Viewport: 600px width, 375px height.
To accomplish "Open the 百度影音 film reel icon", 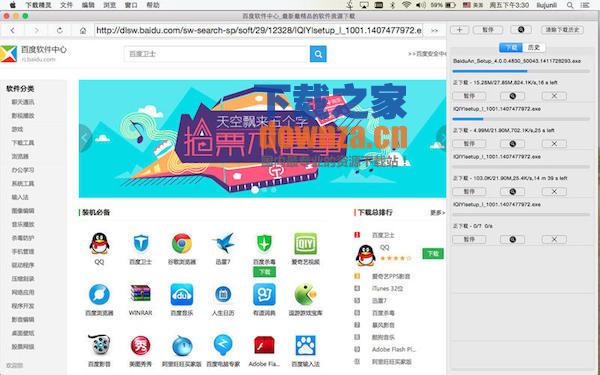I will [99, 344].
